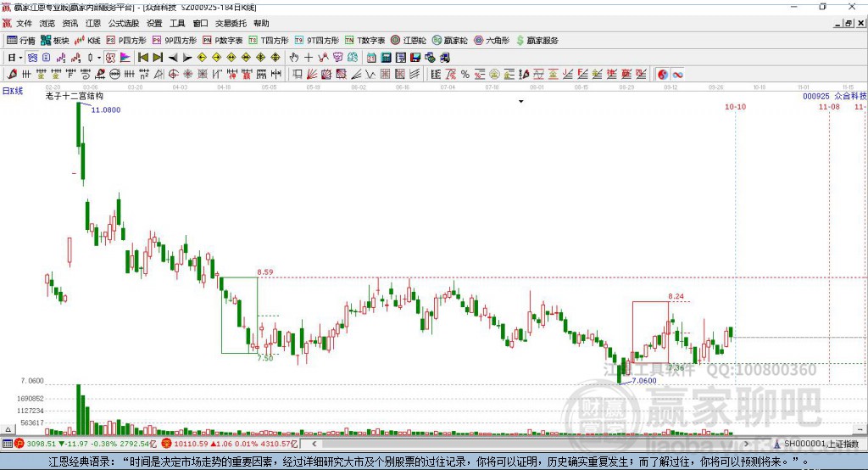
Task: Select the circled crosshair target tool
Action: [173, 75]
